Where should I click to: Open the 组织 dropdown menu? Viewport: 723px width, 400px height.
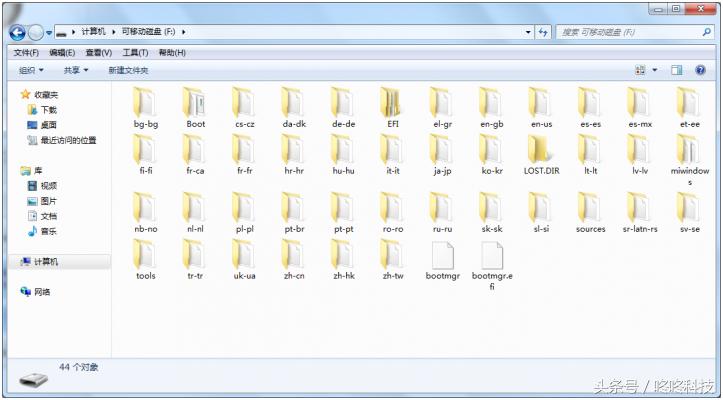(31, 70)
